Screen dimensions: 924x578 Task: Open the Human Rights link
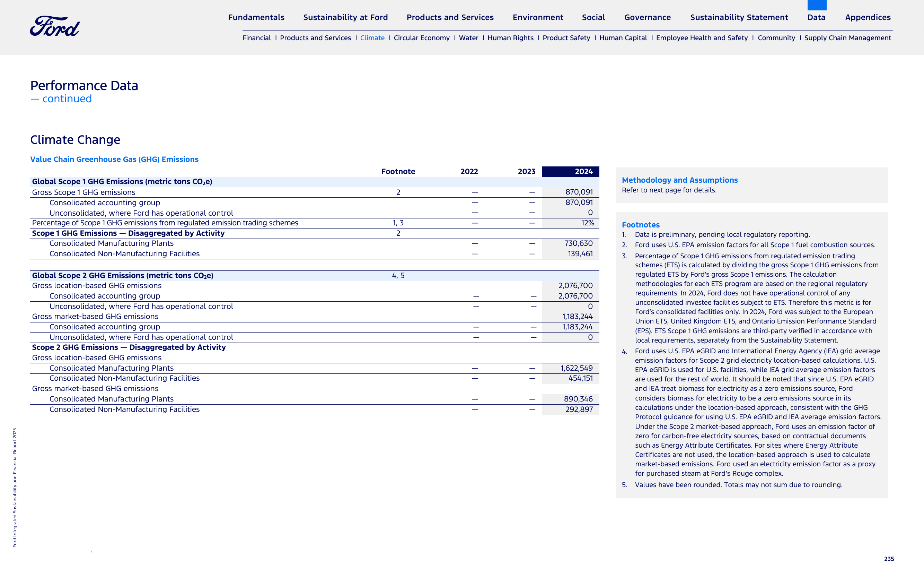point(510,38)
